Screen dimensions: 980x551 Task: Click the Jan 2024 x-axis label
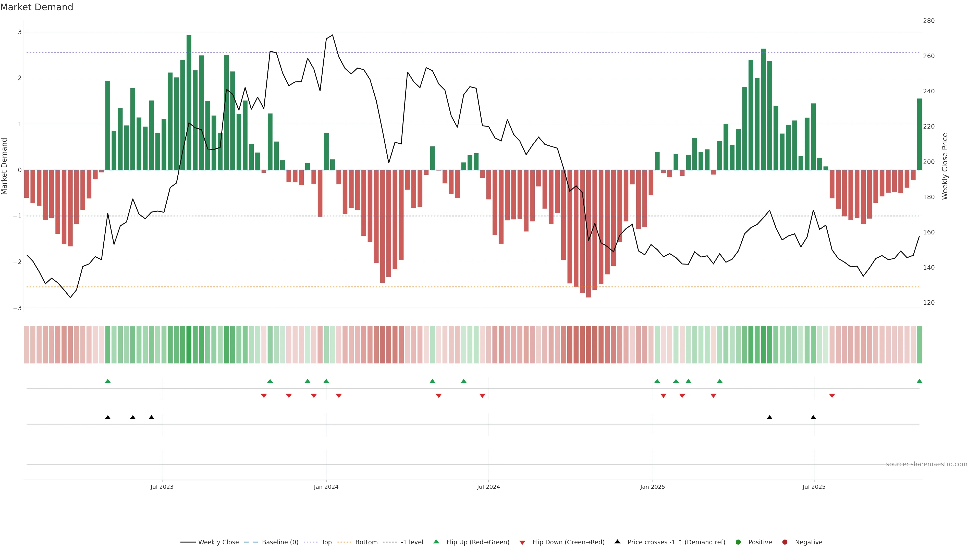[x=326, y=487]
